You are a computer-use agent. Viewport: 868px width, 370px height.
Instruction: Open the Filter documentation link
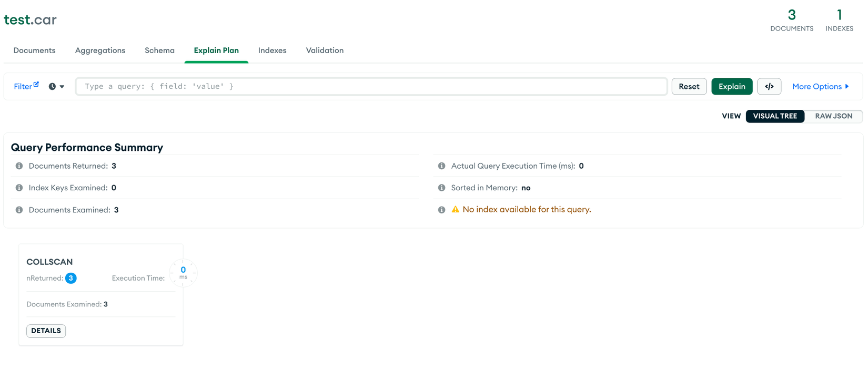pyautogui.click(x=26, y=86)
